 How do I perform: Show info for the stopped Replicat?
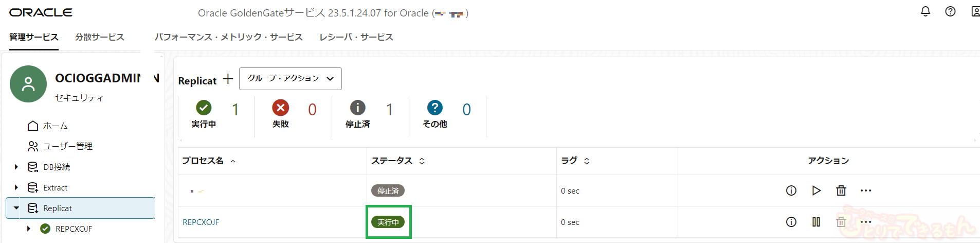click(x=791, y=190)
